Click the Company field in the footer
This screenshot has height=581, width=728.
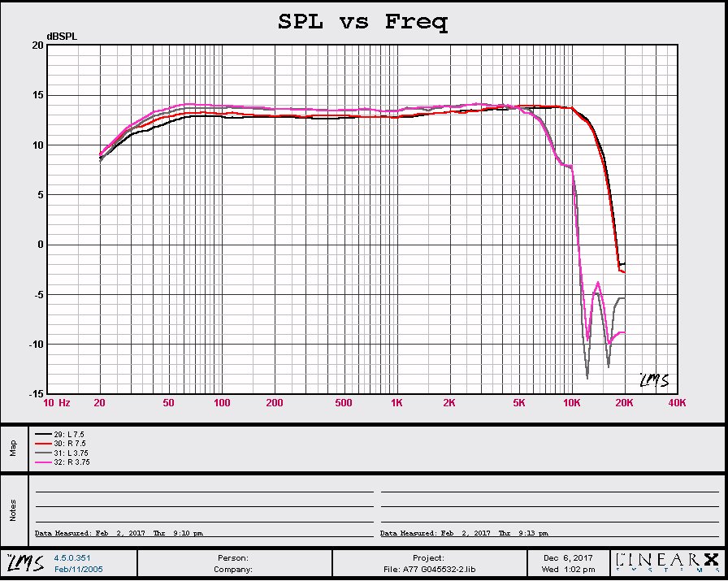coord(232,570)
